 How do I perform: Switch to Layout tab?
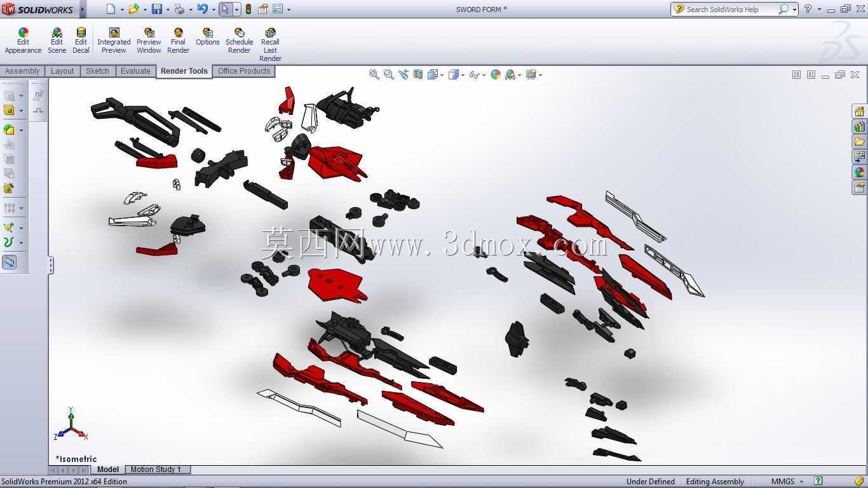click(x=62, y=71)
